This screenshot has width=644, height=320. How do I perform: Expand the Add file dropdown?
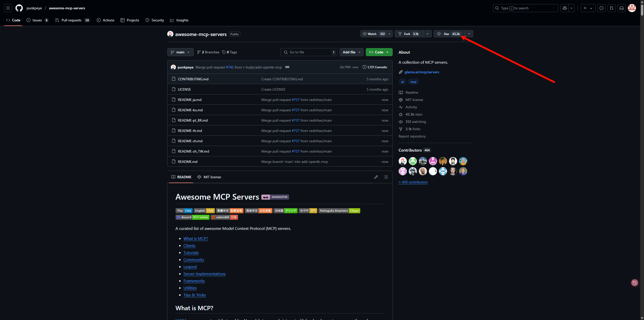tap(352, 52)
